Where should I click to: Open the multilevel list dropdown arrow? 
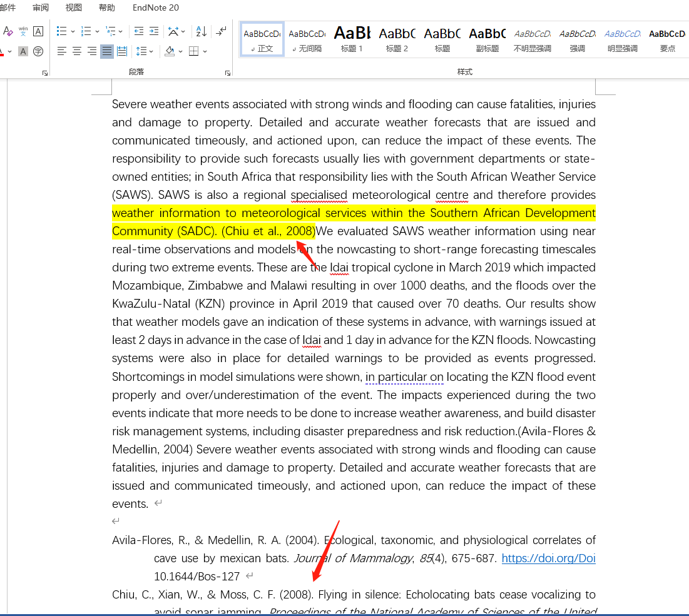pos(121,32)
